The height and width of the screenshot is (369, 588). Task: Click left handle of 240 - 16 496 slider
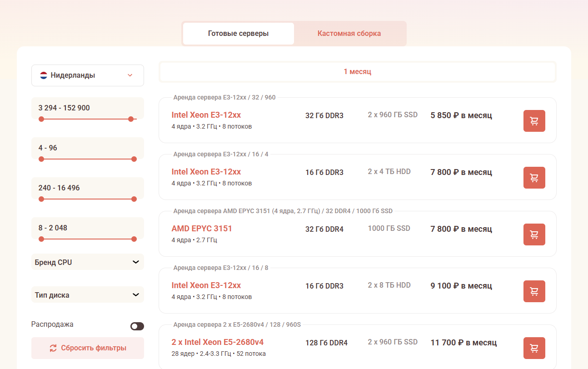41,199
